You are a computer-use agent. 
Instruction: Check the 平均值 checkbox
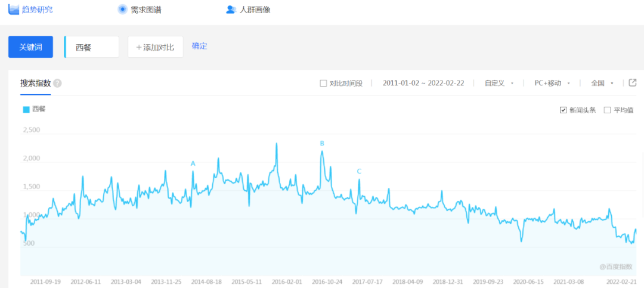tap(607, 110)
